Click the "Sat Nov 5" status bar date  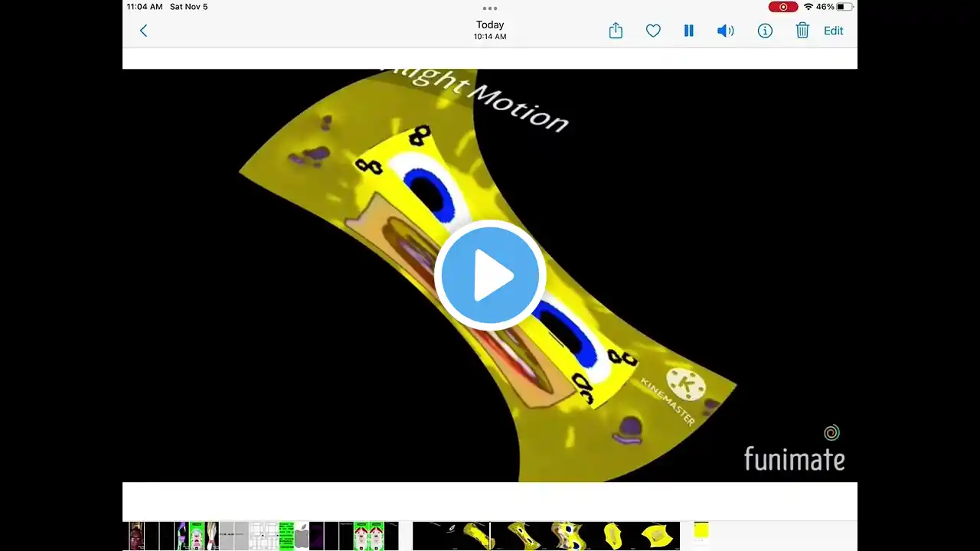pos(188,7)
